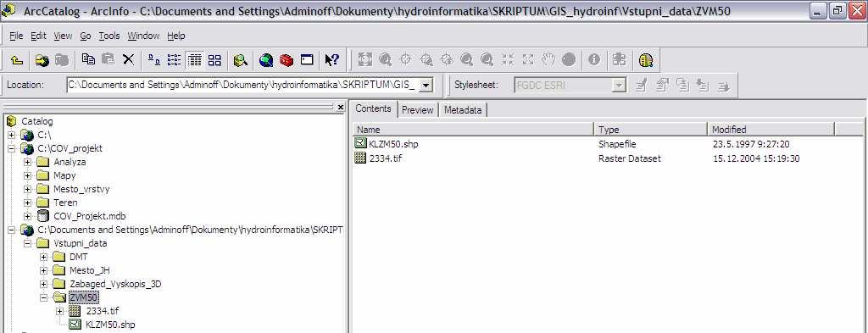The height and width of the screenshot is (333, 868).
Task: Launch ArcMap from the globe icon
Action: tap(266, 60)
